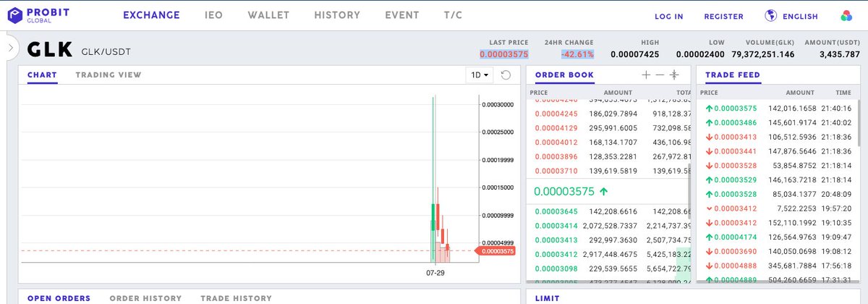Click the trade feed entry at 21:40:02

coord(777,122)
